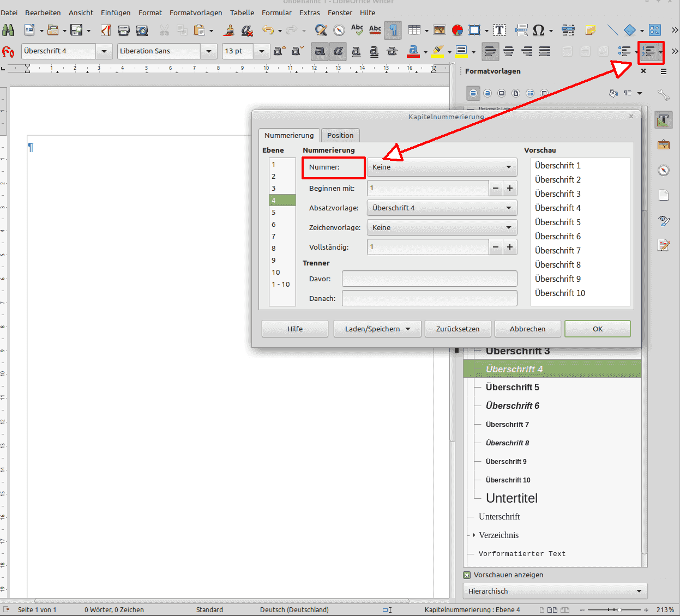Viewport: 680px width, 616px height.
Task: Open sidebar Properties wrench icon
Action: tap(664, 94)
